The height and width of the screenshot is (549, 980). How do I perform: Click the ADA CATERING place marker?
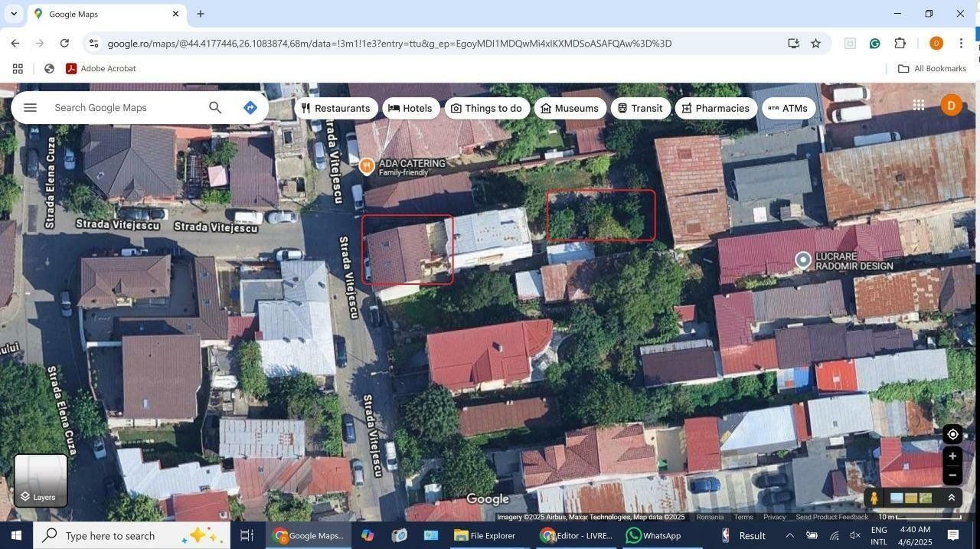click(367, 165)
